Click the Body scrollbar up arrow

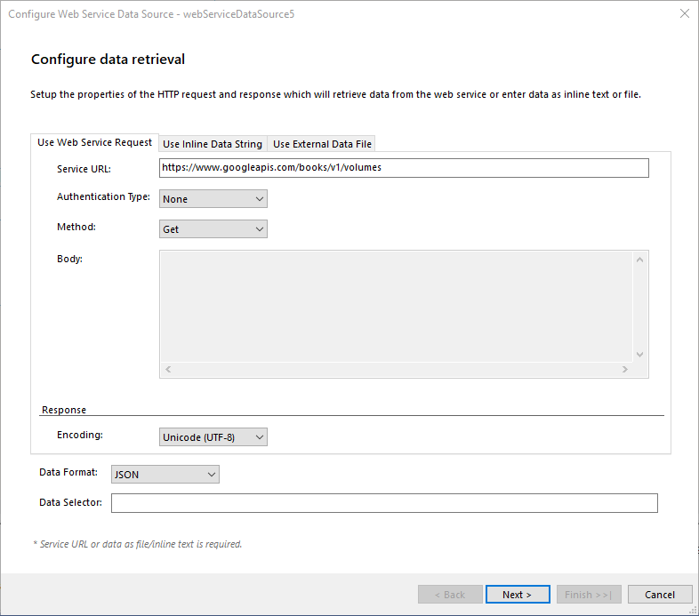(x=639, y=260)
